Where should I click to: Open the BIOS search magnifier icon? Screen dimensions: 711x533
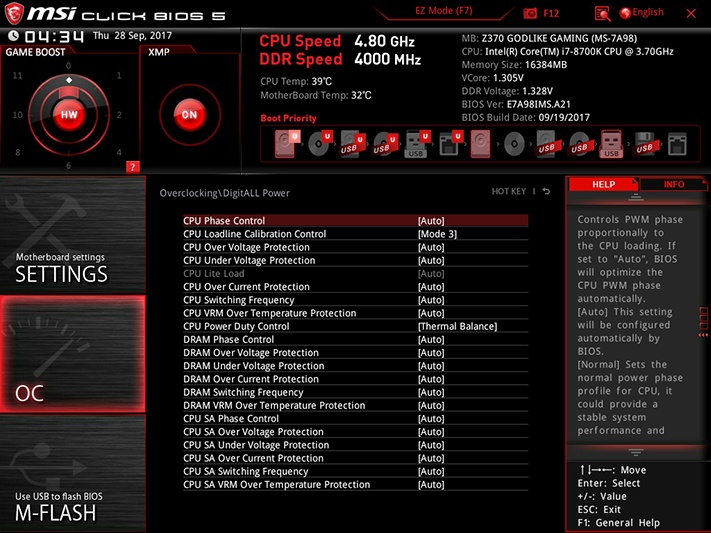click(x=602, y=14)
